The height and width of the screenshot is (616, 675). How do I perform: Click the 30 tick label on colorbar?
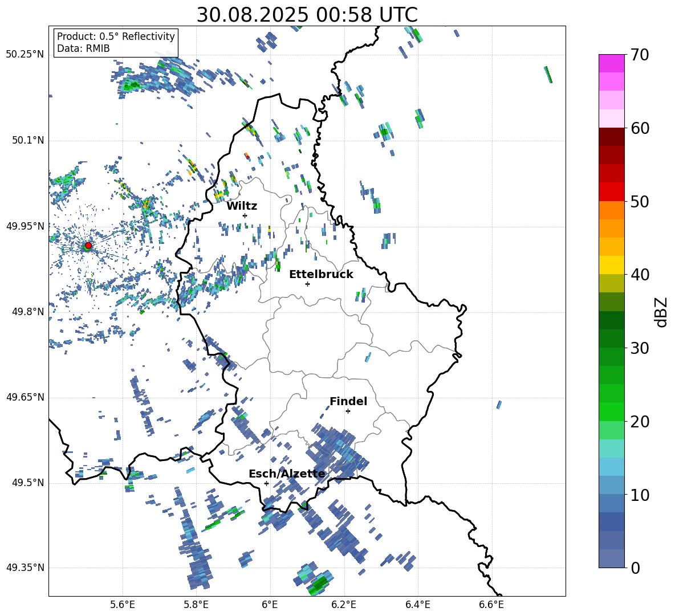click(640, 348)
